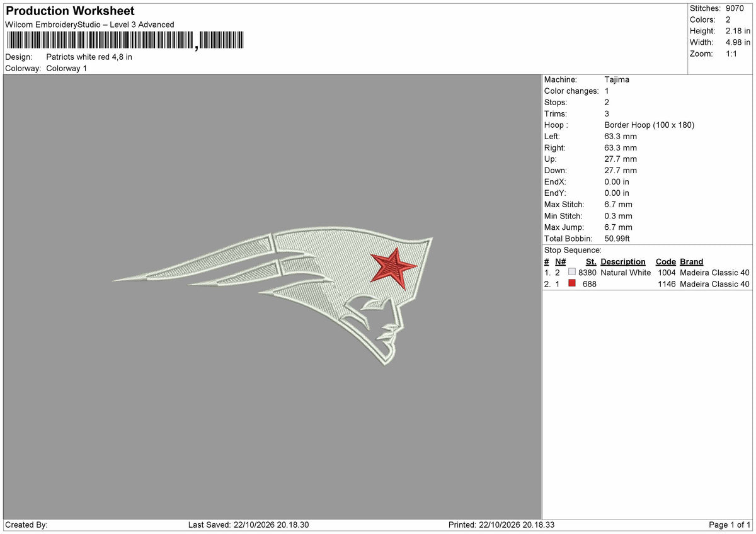Image resolution: width=756 pixels, height=534 pixels.
Task: Click stitch count '688' in stop sequence
Action: pos(590,284)
